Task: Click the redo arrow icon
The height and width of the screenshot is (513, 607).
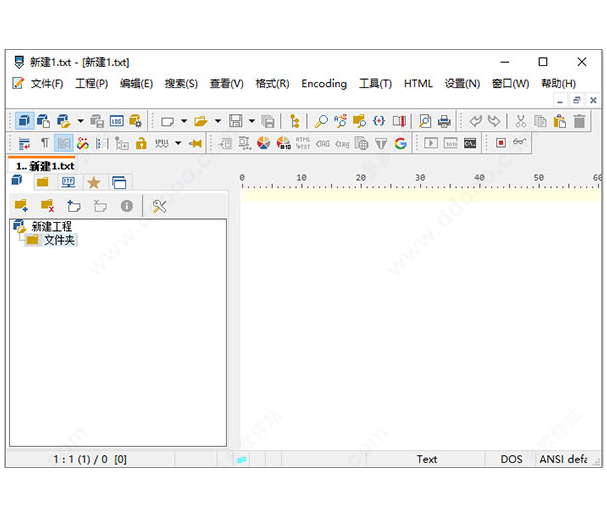Action: [494, 121]
